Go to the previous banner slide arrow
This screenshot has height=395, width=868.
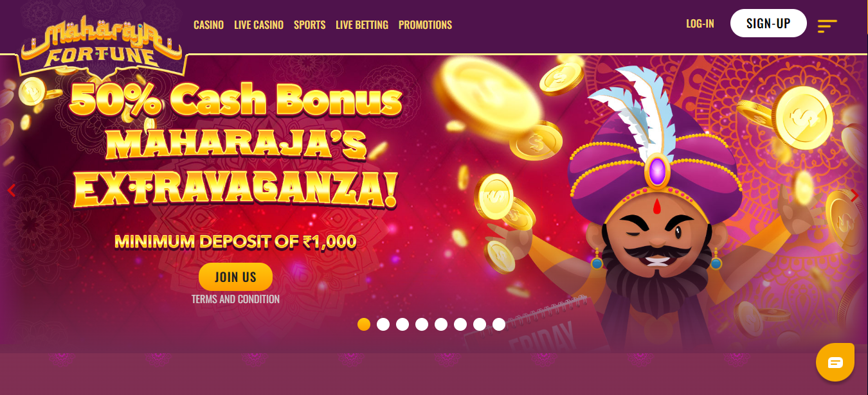click(x=11, y=191)
